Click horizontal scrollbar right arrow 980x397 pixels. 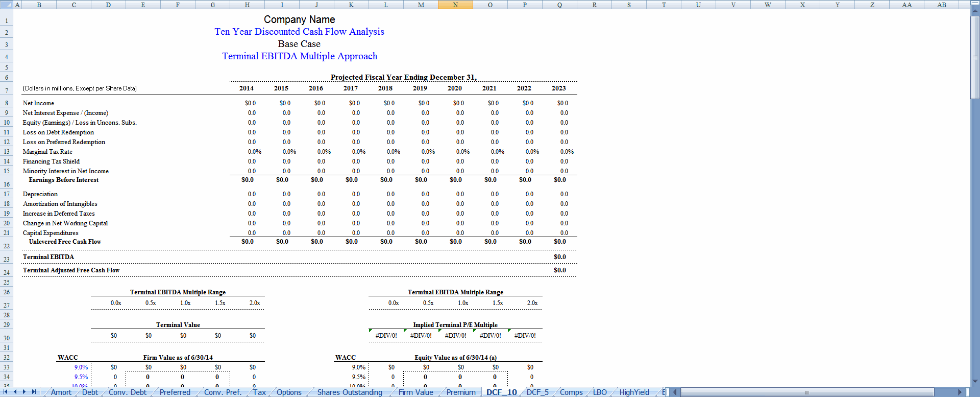pos(960,392)
